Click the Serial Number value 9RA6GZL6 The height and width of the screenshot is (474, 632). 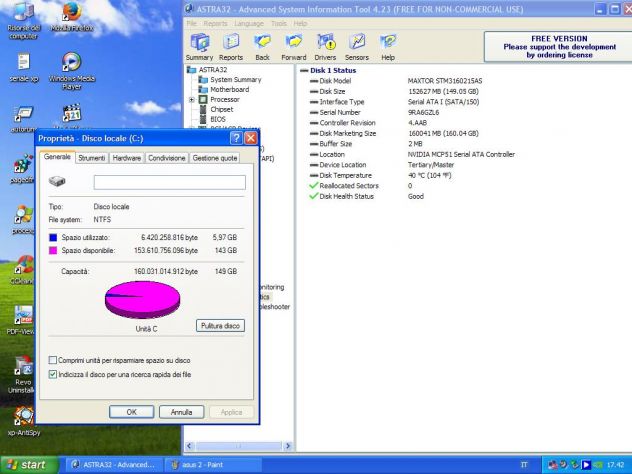point(423,112)
